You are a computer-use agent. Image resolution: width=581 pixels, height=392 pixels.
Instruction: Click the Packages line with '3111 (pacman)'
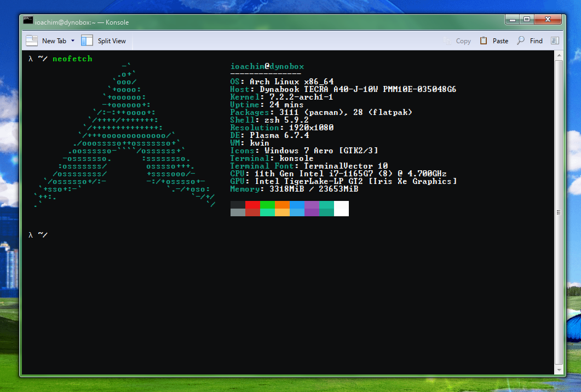pos(321,112)
